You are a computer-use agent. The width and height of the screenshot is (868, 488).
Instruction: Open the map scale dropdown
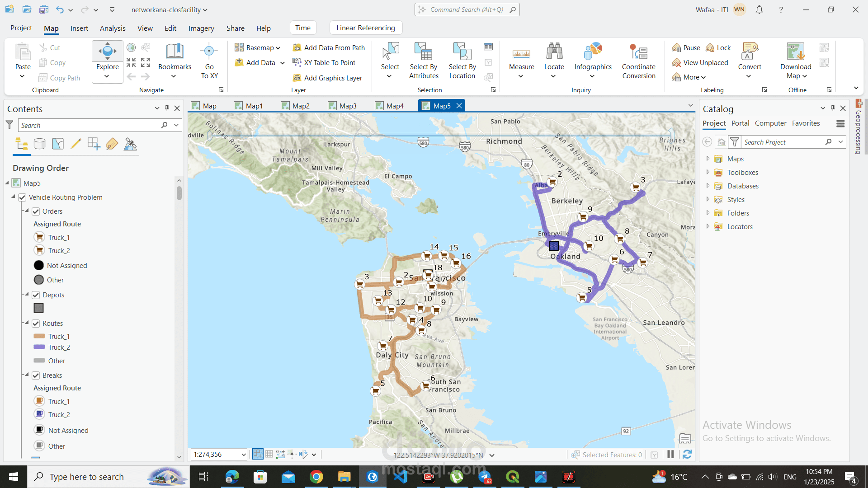click(x=244, y=455)
